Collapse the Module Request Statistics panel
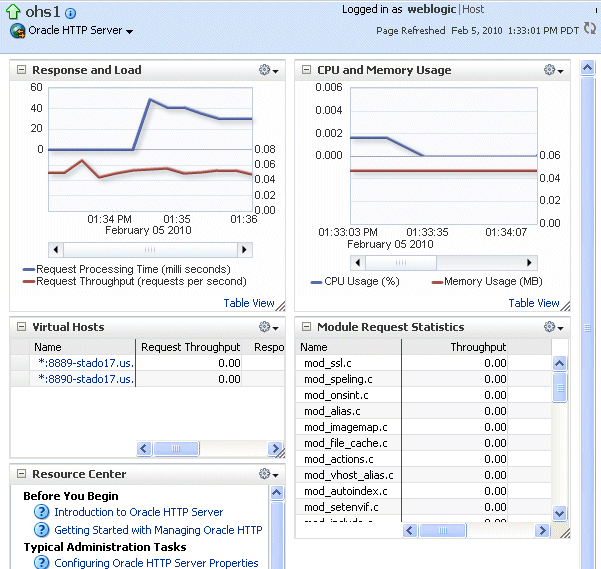This screenshot has width=601, height=569. tap(306, 327)
